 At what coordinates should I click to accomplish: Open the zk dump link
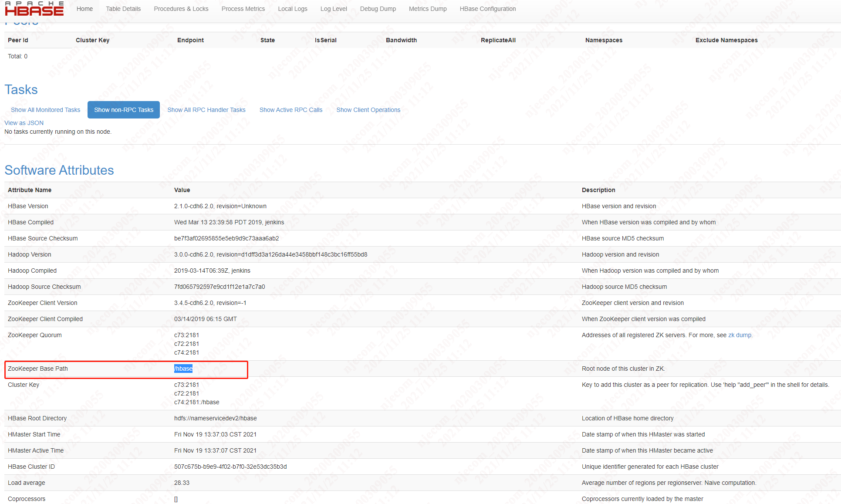click(x=740, y=335)
